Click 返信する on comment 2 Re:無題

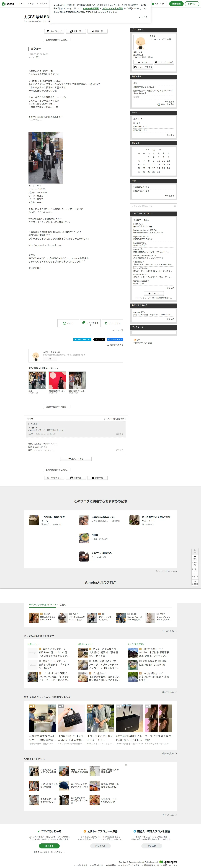[119, 434]
